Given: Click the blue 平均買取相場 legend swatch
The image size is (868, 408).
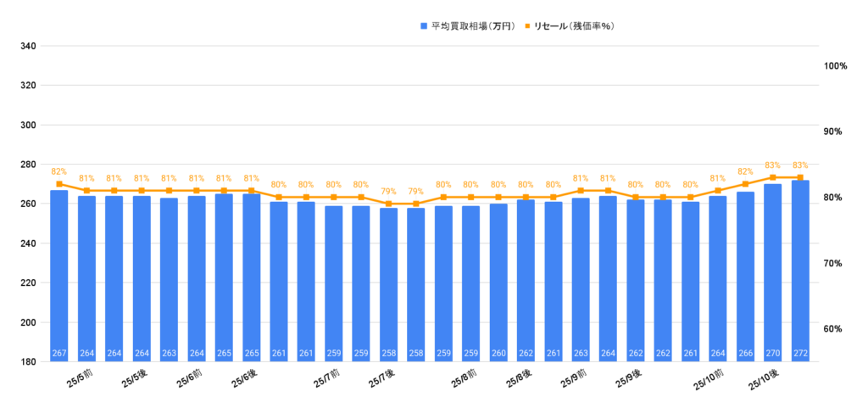Looking at the screenshot, I should pyautogui.click(x=424, y=26).
